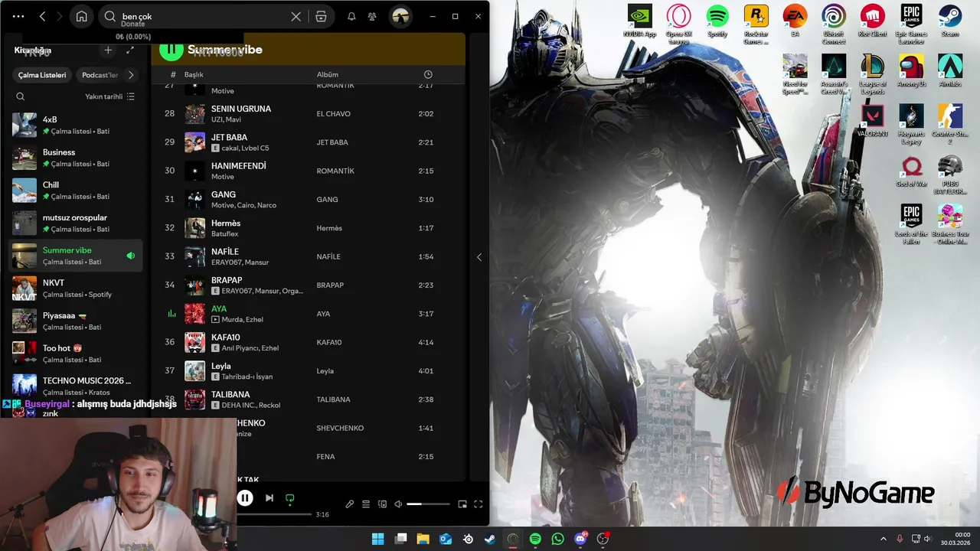Open the artist link Tahribad-ı İsyan
980x551 pixels.
click(247, 377)
